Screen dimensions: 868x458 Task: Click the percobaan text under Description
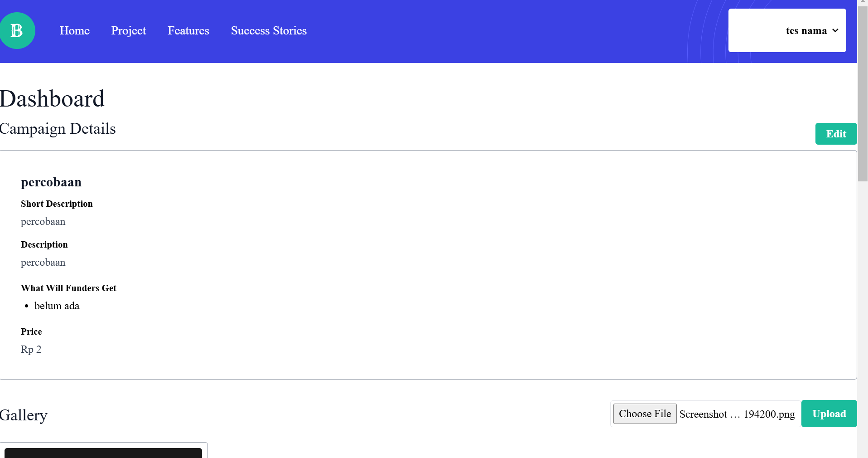(x=43, y=263)
